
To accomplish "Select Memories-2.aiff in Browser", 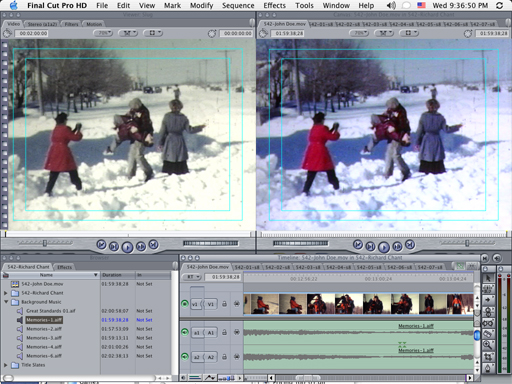I will tap(44, 329).
